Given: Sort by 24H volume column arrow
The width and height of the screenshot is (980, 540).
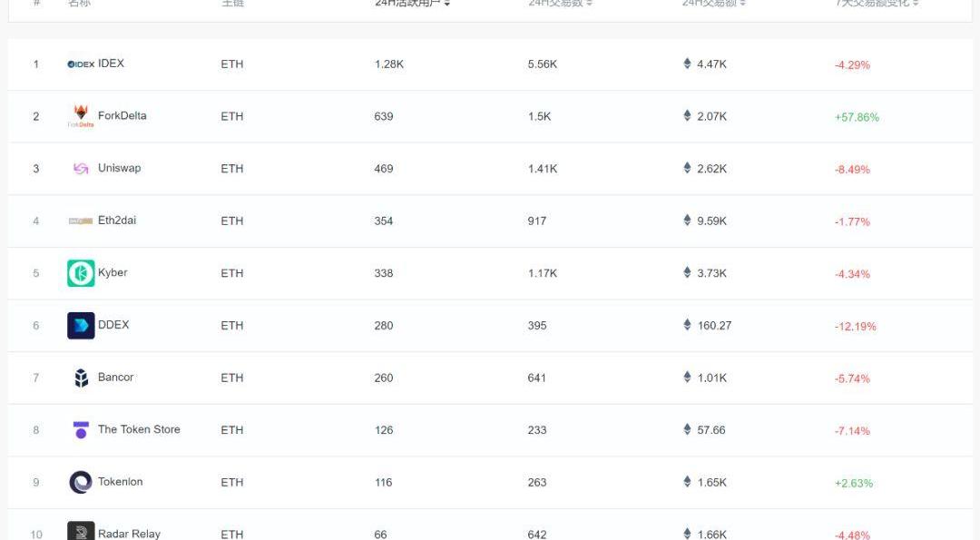Looking at the screenshot, I should click(742, 3).
